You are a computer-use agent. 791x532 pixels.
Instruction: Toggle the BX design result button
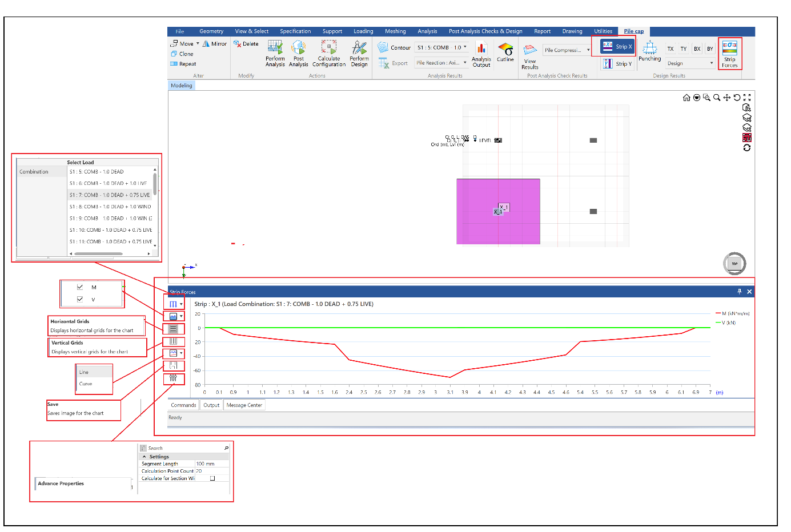point(697,49)
